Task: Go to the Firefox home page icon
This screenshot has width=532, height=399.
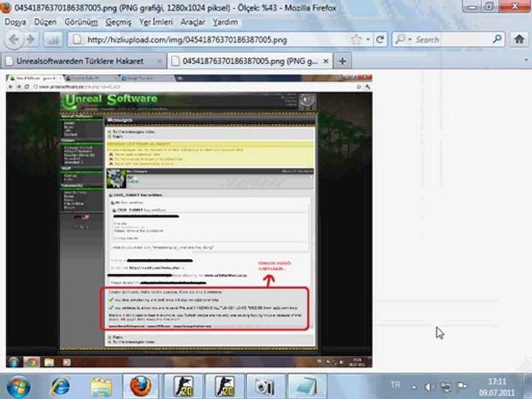Action: (x=519, y=39)
